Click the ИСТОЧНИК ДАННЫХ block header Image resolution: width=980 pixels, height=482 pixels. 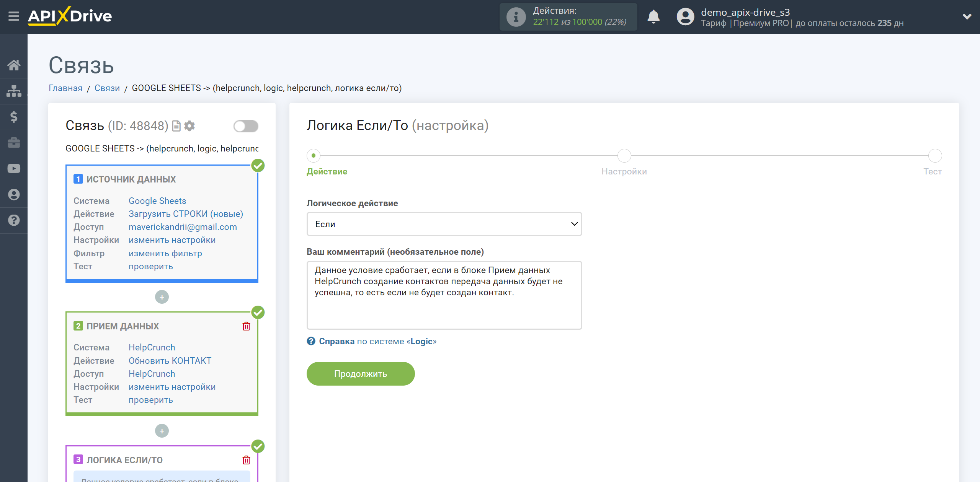tap(131, 179)
